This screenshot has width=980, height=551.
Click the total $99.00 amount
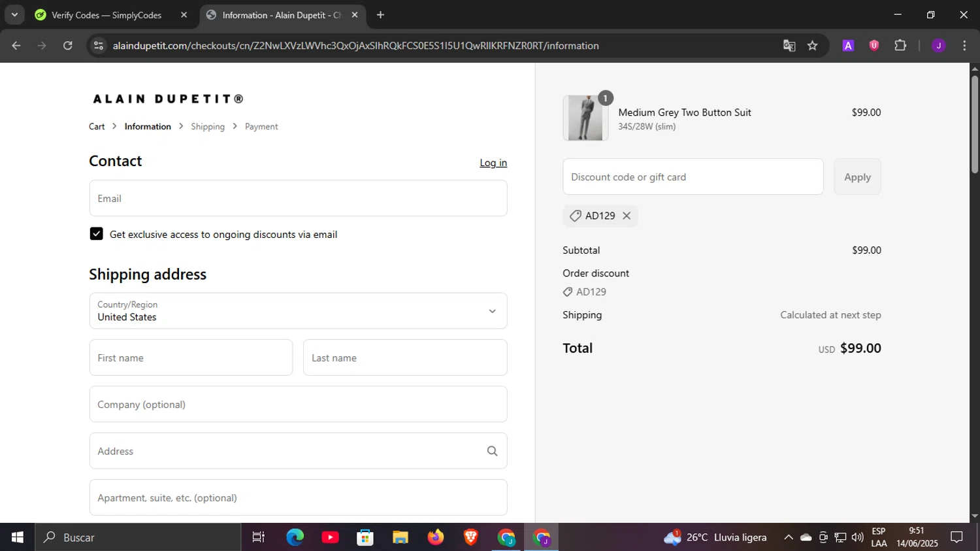point(860,348)
